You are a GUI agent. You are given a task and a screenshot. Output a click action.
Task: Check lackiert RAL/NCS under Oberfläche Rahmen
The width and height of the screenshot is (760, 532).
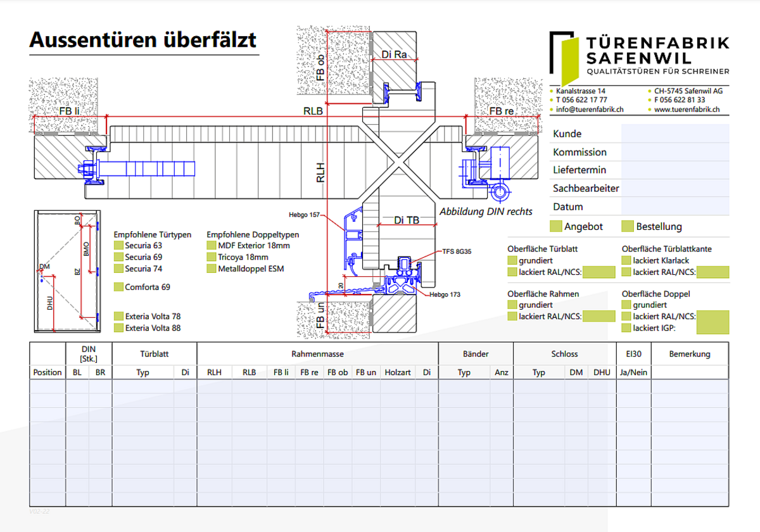(512, 317)
